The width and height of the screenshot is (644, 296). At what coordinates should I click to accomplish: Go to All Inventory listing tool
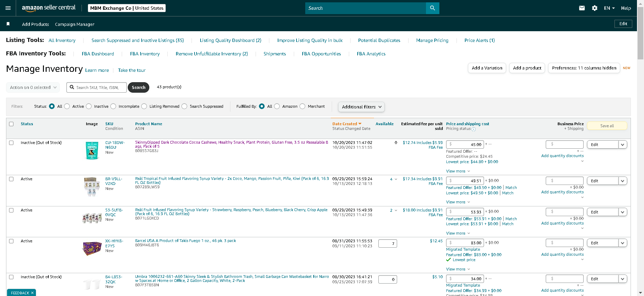click(x=62, y=40)
